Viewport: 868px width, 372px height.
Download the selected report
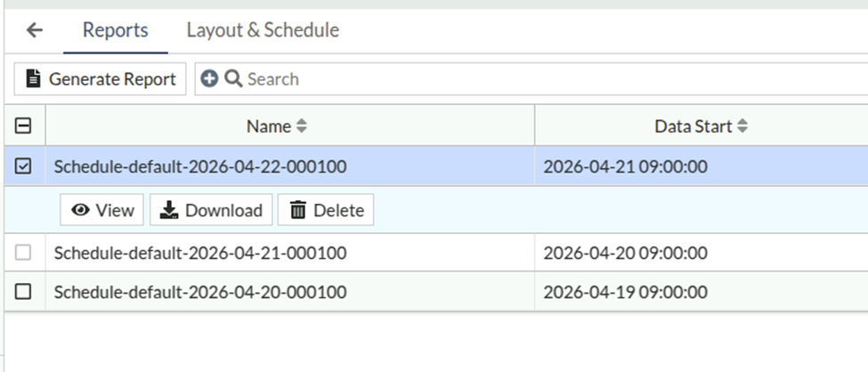211,210
